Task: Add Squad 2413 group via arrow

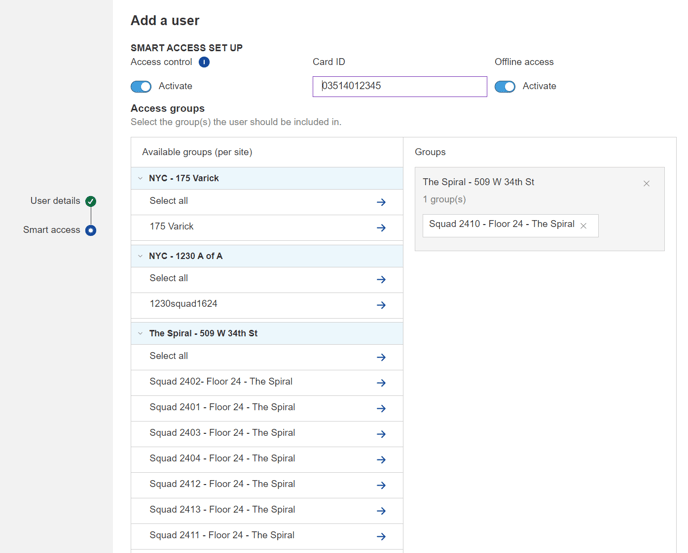Action: click(381, 511)
